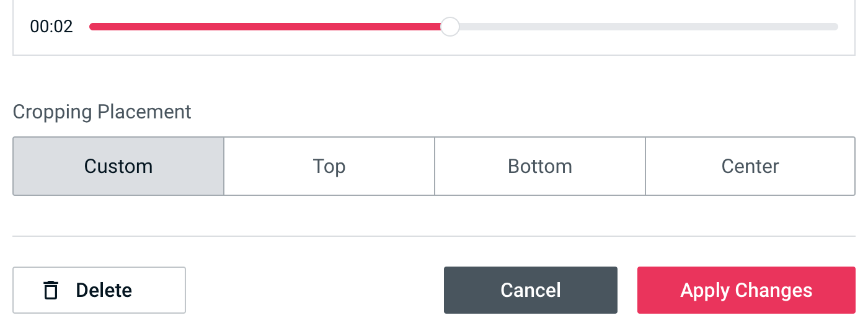
Task: Click the Cancel button
Action: pos(531,290)
